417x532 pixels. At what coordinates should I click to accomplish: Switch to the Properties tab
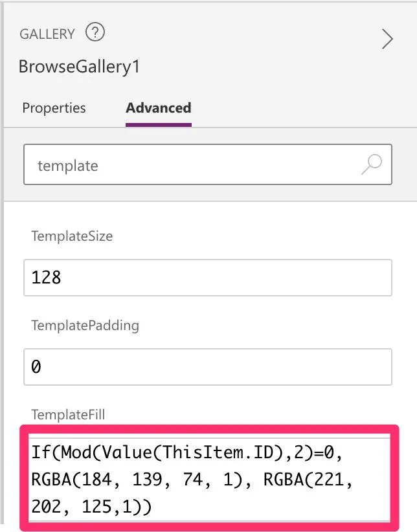(x=54, y=108)
